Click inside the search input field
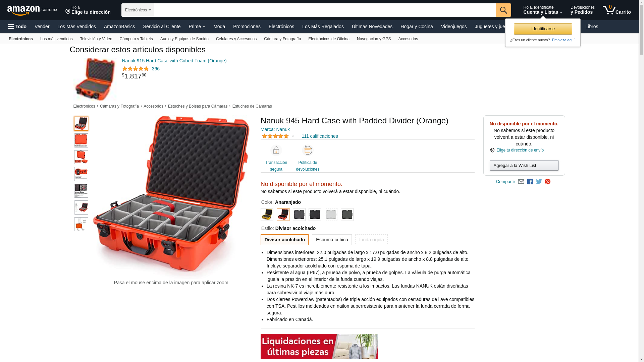Screen dimensions: 644x362 (325, 10)
